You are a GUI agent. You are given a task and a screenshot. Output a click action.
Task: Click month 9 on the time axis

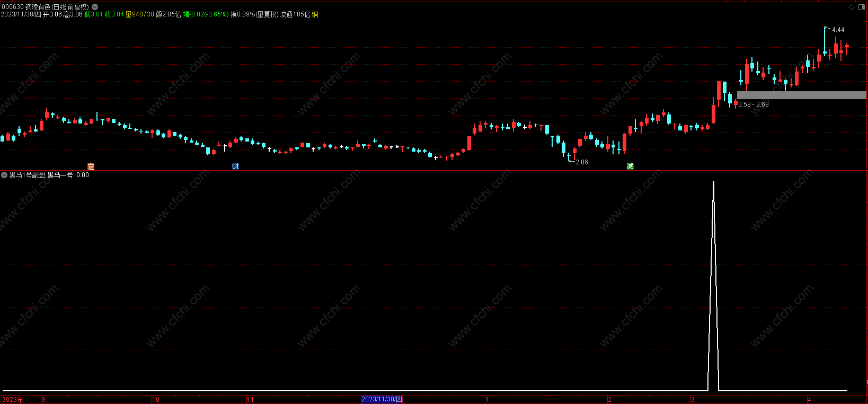[x=43, y=400]
